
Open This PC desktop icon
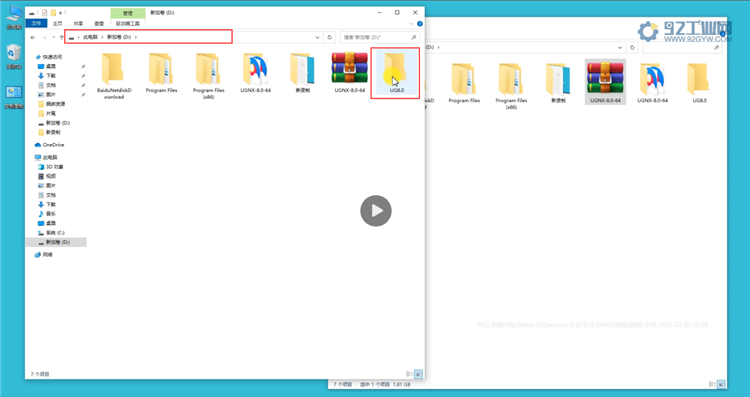pyautogui.click(x=14, y=18)
